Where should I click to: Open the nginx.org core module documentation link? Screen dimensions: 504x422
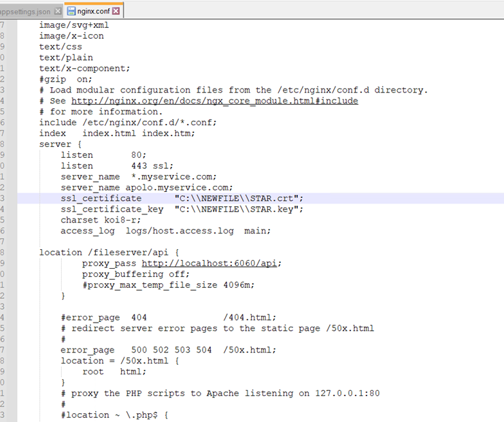214,101
